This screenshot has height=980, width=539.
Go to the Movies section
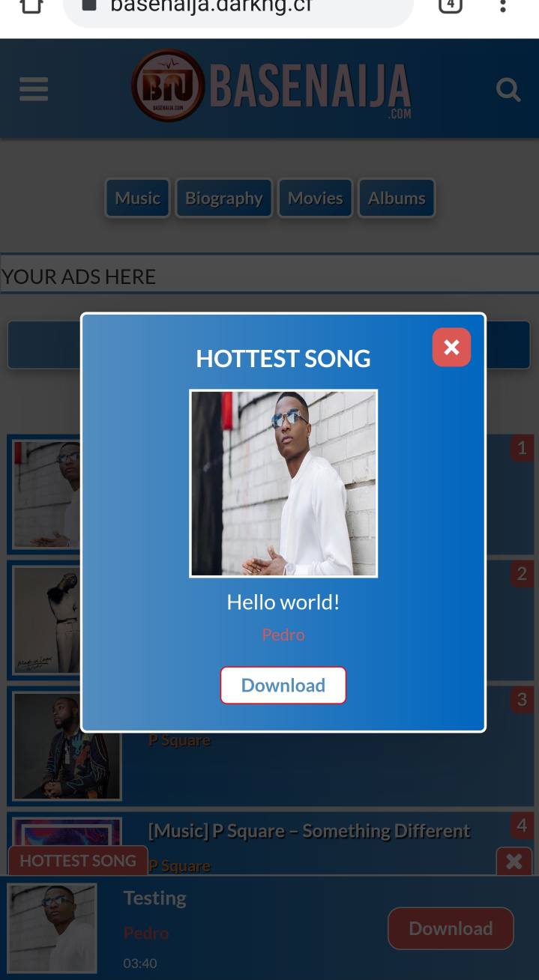[316, 199]
